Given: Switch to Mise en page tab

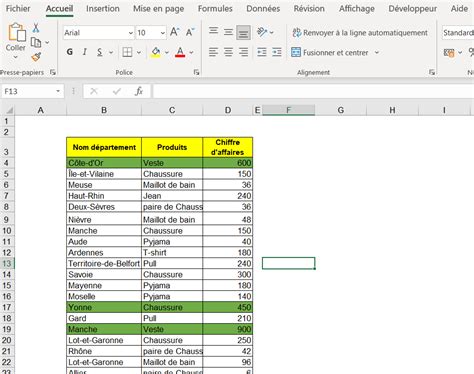Looking at the screenshot, I should 158,8.
